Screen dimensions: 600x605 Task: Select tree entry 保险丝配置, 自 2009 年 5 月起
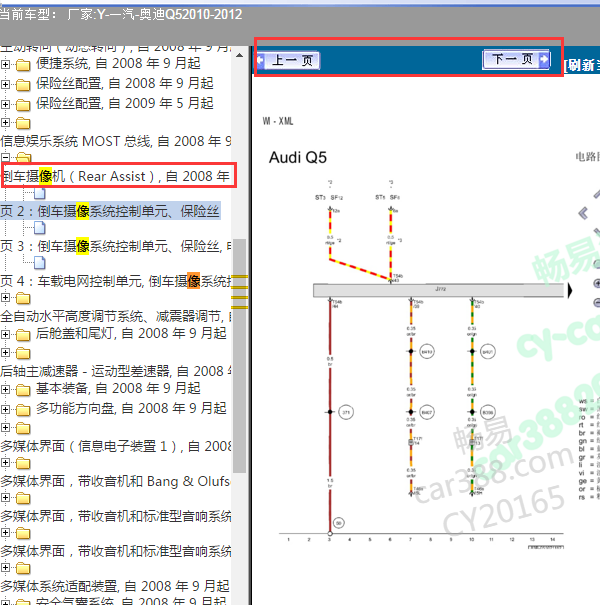125,103
